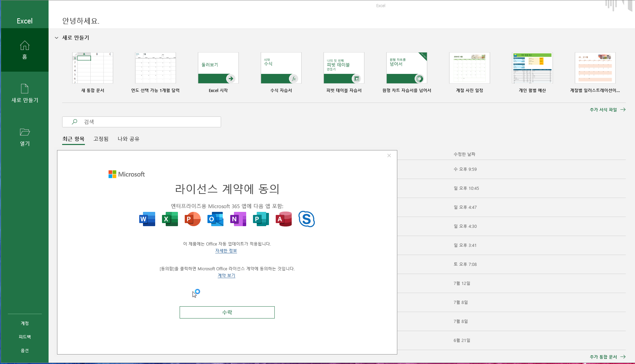Select the 계절 사진 일정 template
The width and height of the screenshot is (635, 364).
coord(470,73)
